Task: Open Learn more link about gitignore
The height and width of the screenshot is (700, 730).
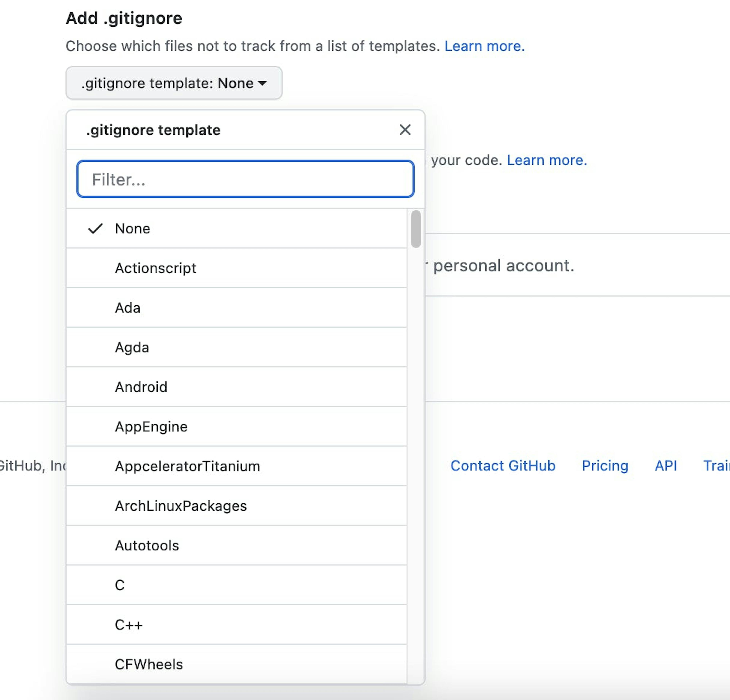Action: [485, 46]
